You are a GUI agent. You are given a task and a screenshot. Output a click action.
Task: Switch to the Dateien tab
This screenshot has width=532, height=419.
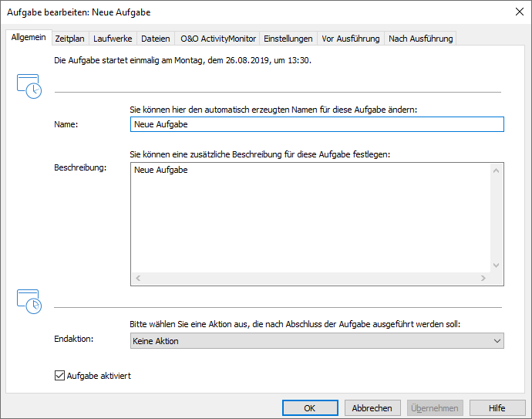tap(156, 39)
